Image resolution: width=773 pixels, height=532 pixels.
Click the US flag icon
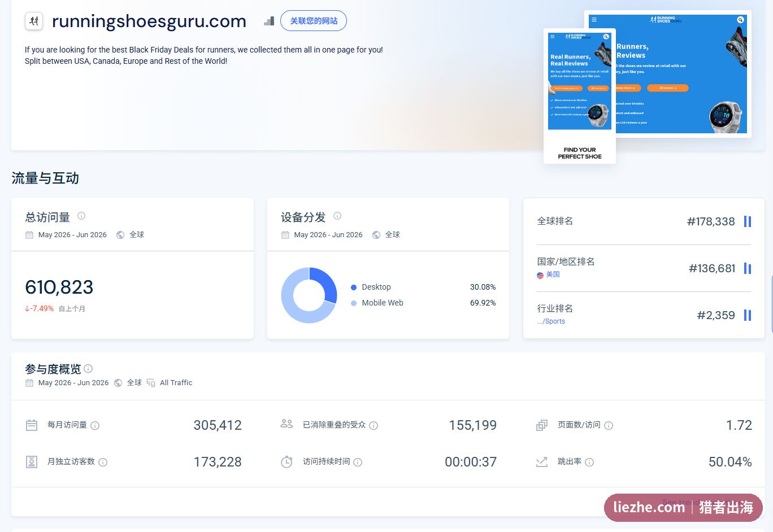coord(540,275)
